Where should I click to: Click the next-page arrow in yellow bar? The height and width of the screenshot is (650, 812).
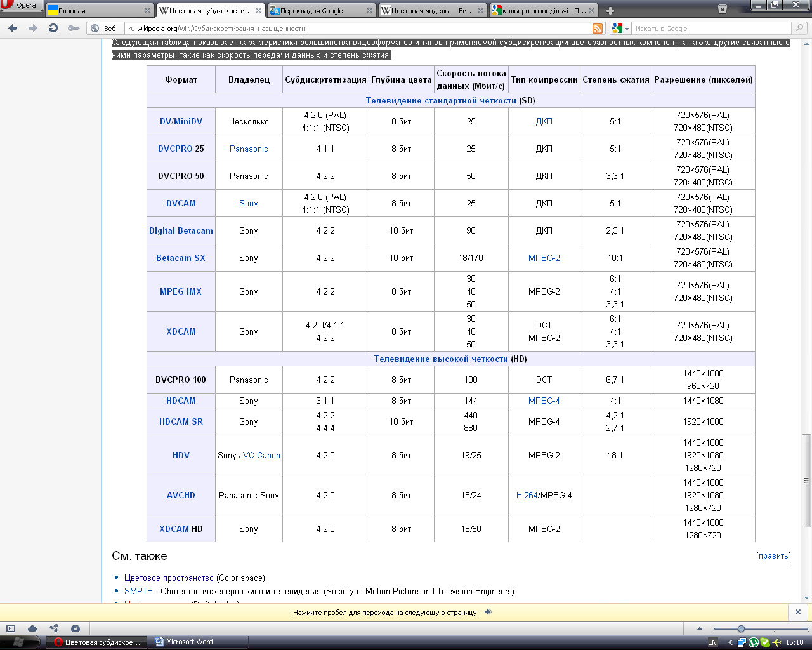pos(488,613)
